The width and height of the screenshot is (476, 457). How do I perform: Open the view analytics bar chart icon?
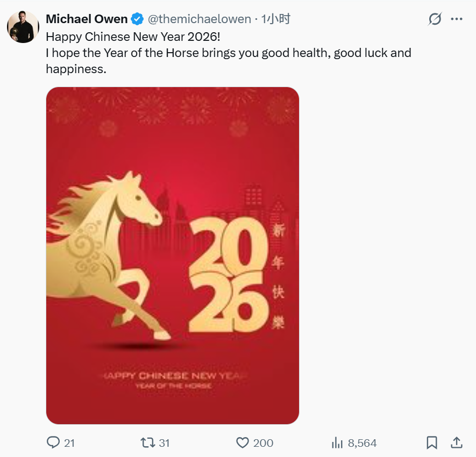[337, 442]
